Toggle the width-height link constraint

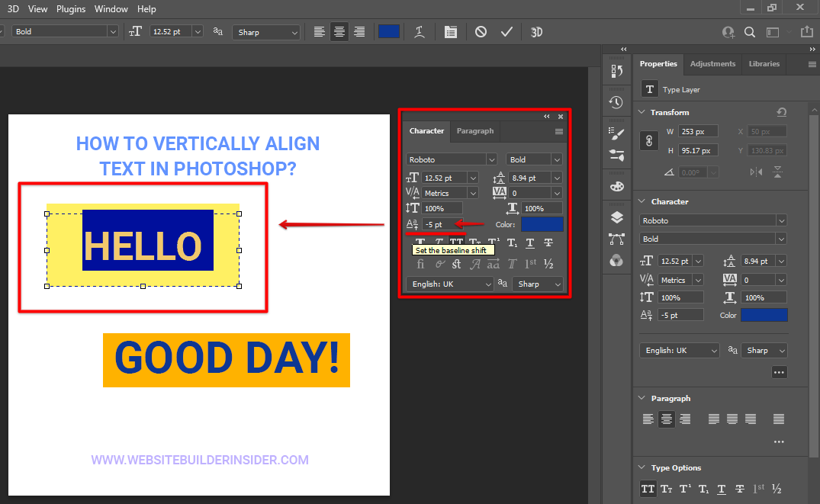650,141
